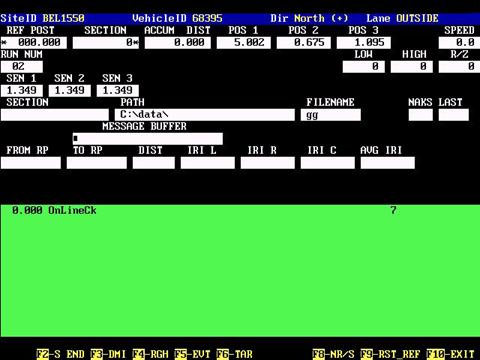
Task: Select the SPEED value field
Action: click(x=459, y=43)
